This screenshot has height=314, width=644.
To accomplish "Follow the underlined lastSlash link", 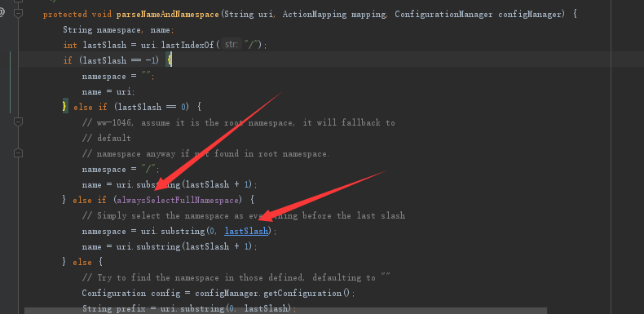I will tap(246, 232).
